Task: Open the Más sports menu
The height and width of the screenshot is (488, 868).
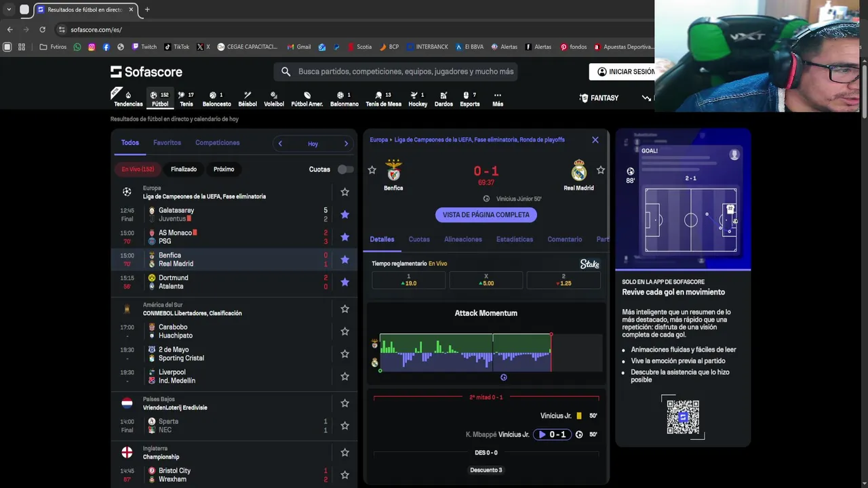Action: [x=497, y=98]
